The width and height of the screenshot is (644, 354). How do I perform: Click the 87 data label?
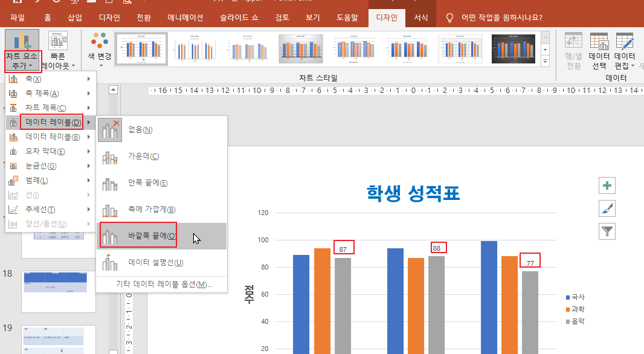pos(343,249)
